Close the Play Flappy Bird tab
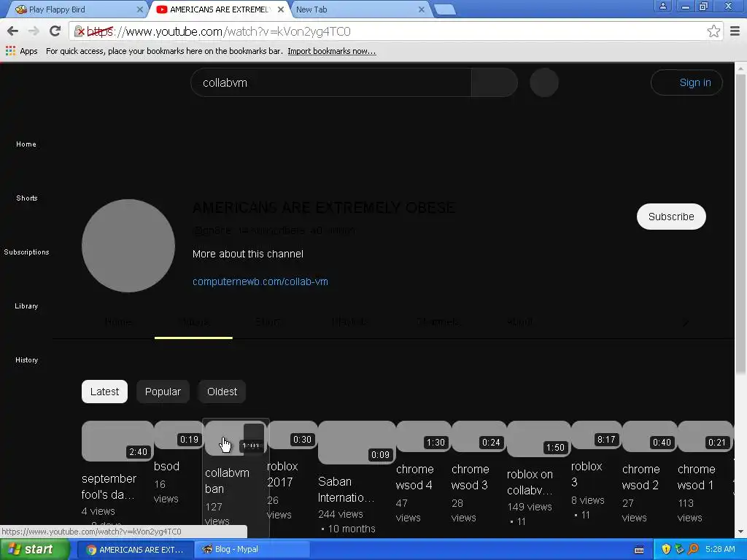Image resolution: width=747 pixels, height=560 pixels. [139, 9]
